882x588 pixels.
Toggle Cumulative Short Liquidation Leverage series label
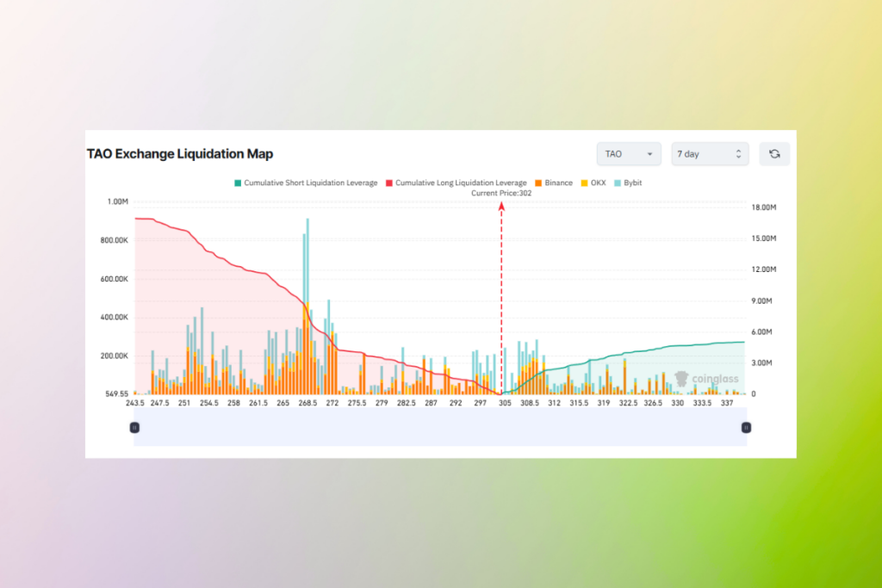(310, 183)
